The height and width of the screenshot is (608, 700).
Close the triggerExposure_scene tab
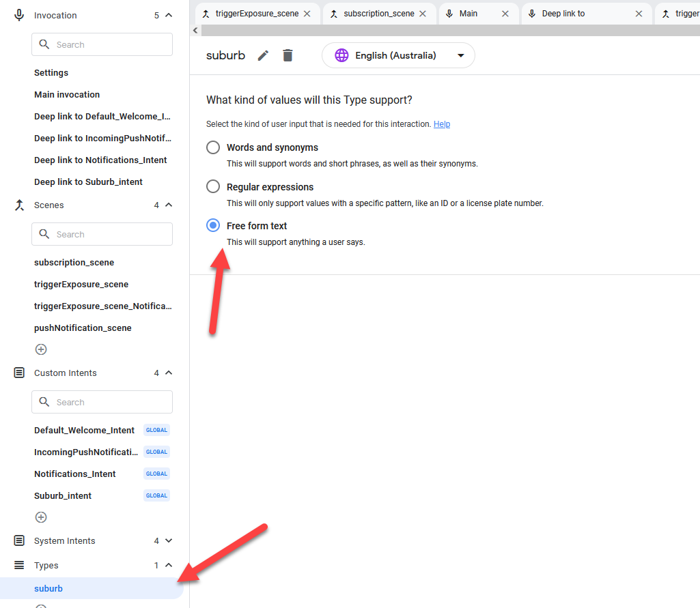307,14
